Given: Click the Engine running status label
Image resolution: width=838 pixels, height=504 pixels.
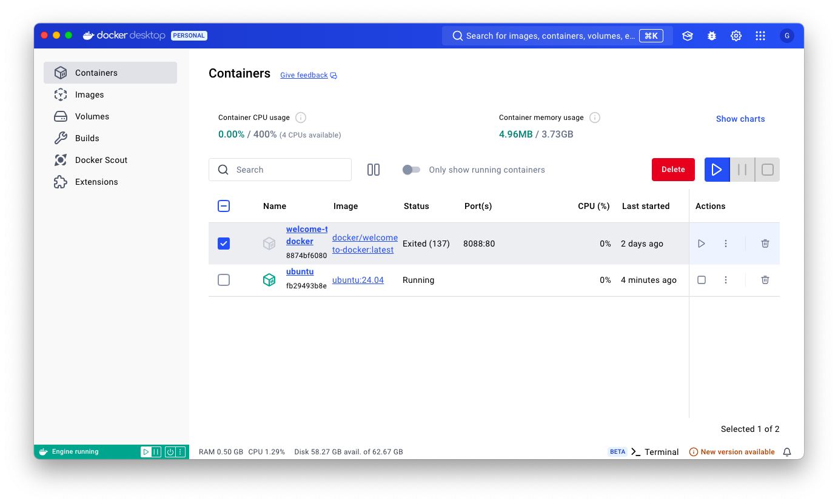Looking at the screenshot, I should (75, 452).
